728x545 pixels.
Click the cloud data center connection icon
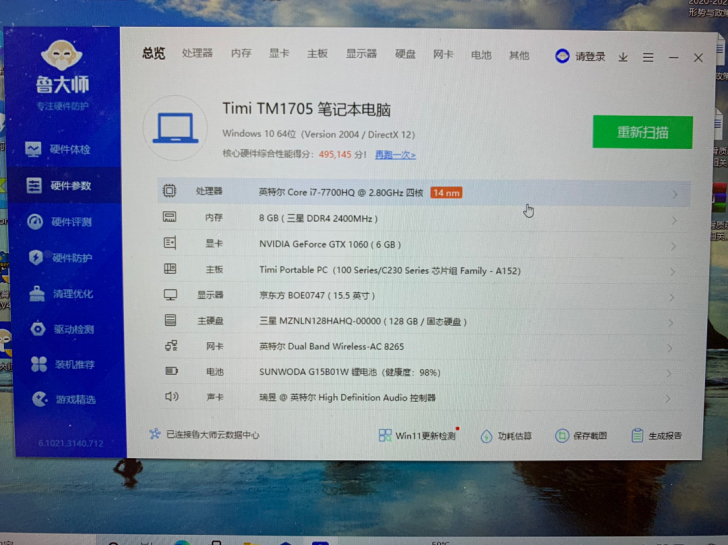155,434
